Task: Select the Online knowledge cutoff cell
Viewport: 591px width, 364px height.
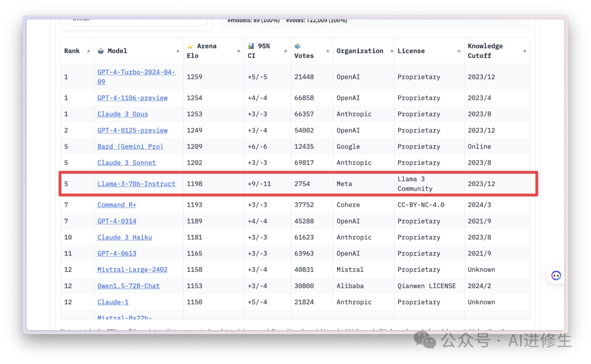Action: point(479,146)
